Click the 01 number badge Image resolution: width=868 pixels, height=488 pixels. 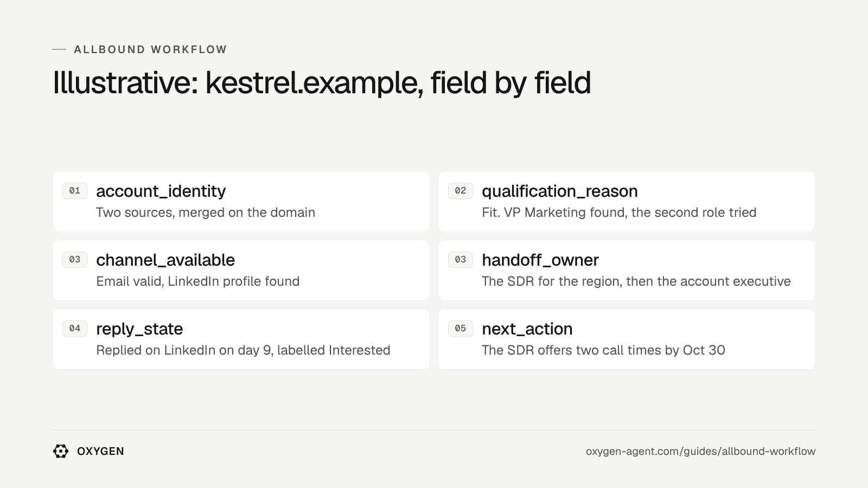pyautogui.click(x=75, y=191)
